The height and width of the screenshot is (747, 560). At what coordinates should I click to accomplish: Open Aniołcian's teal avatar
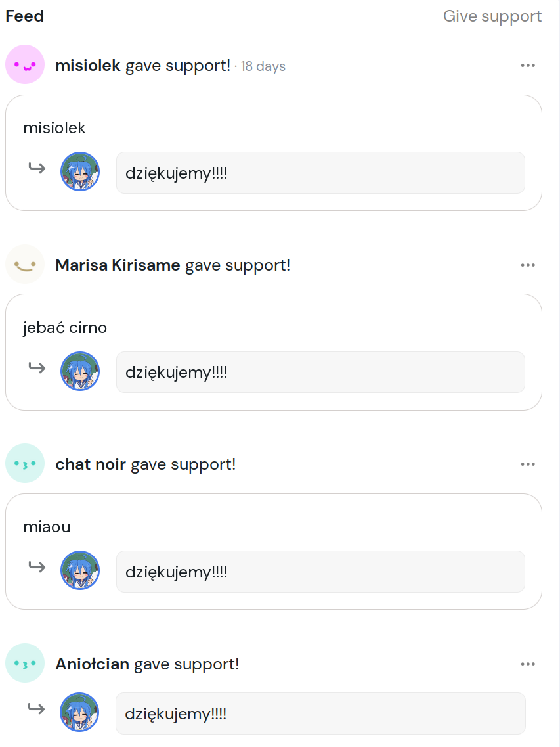point(25,664)
